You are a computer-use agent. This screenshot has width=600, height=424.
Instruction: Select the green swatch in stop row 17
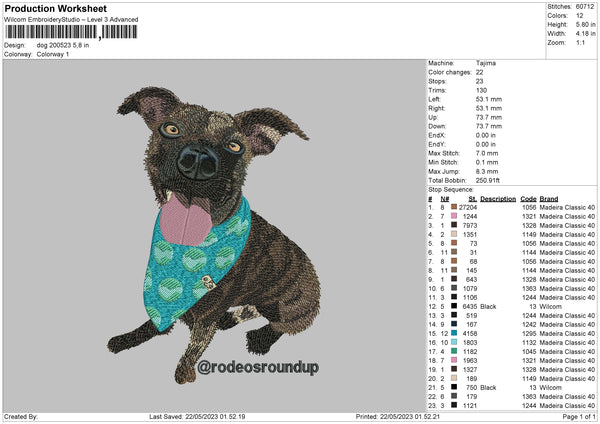click(454, 351)
